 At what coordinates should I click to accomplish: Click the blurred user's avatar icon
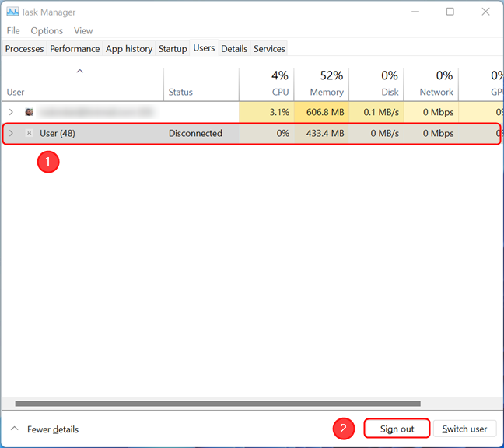[x=30, y=112]
